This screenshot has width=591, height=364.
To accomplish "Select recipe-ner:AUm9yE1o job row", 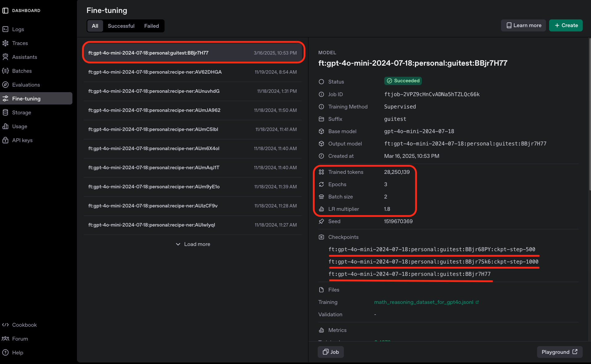I will coord(193,187).
